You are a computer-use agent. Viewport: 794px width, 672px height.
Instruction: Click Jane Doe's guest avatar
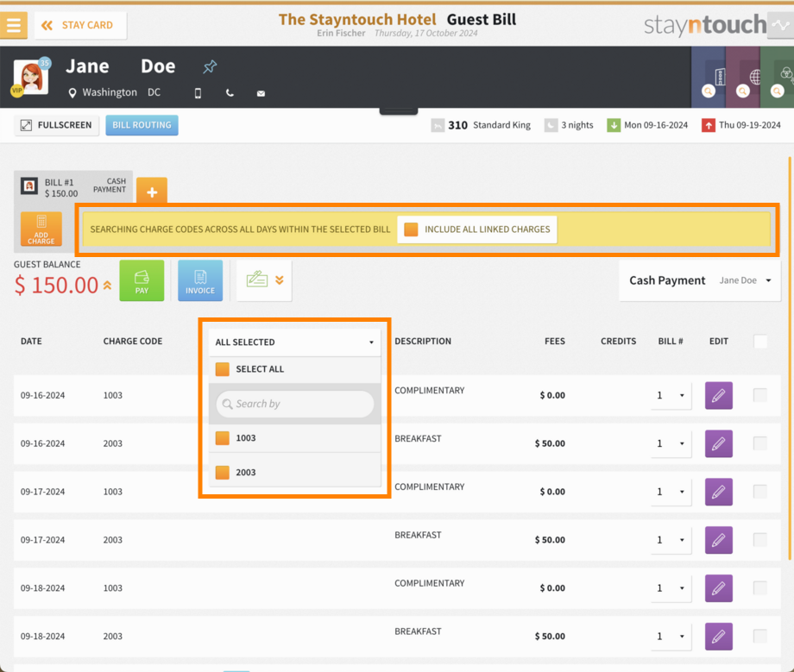point(30,77)
